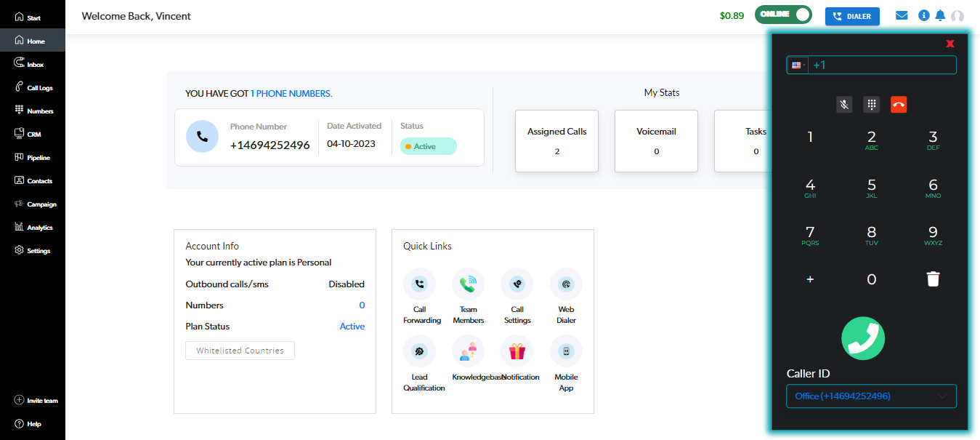Close the dialer with the red X

pyautogui.click(x=949, y=44)
